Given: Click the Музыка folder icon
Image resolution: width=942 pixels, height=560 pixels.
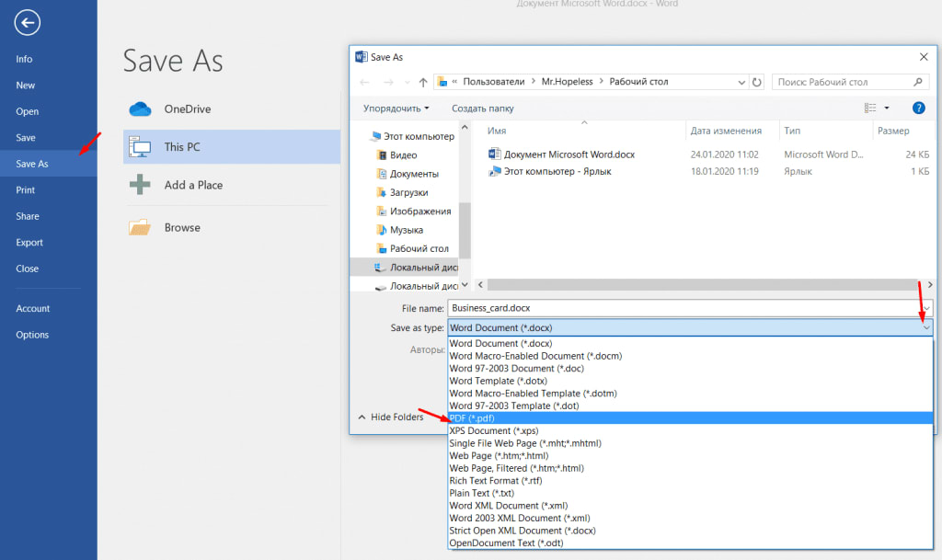Looking at the screenshot, I should 382,230.
